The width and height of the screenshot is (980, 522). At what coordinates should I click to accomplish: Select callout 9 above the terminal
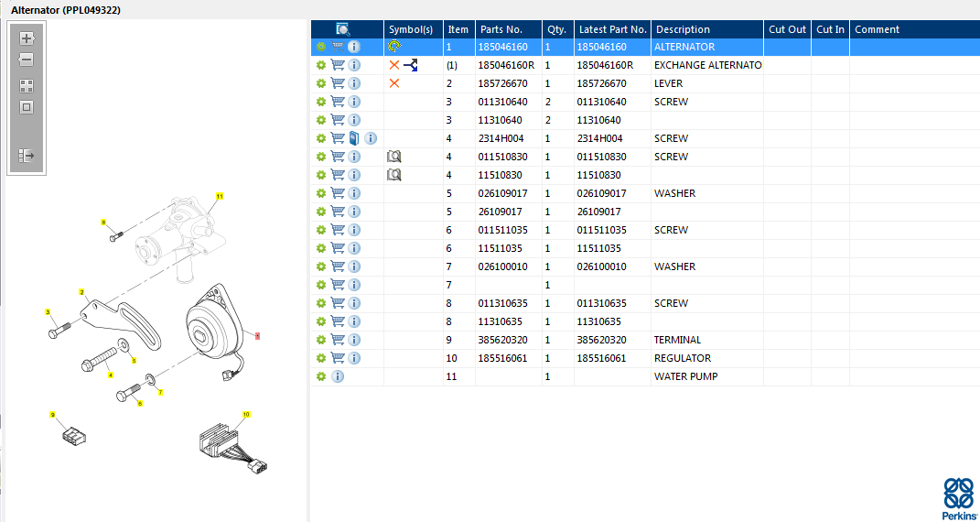(53, 415)
